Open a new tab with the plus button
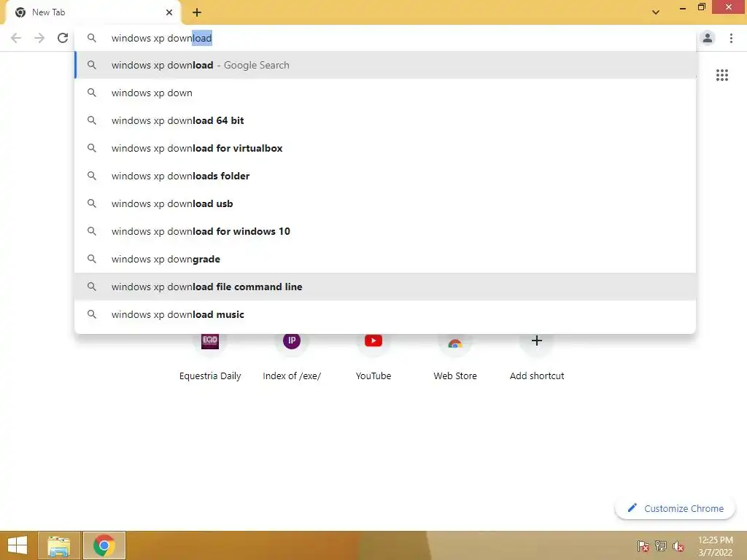747x560 pixels. (x=197, y=13)
